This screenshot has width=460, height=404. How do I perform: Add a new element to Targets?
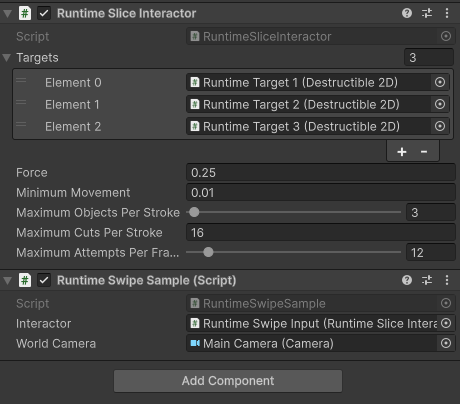(x=402, y=152)
